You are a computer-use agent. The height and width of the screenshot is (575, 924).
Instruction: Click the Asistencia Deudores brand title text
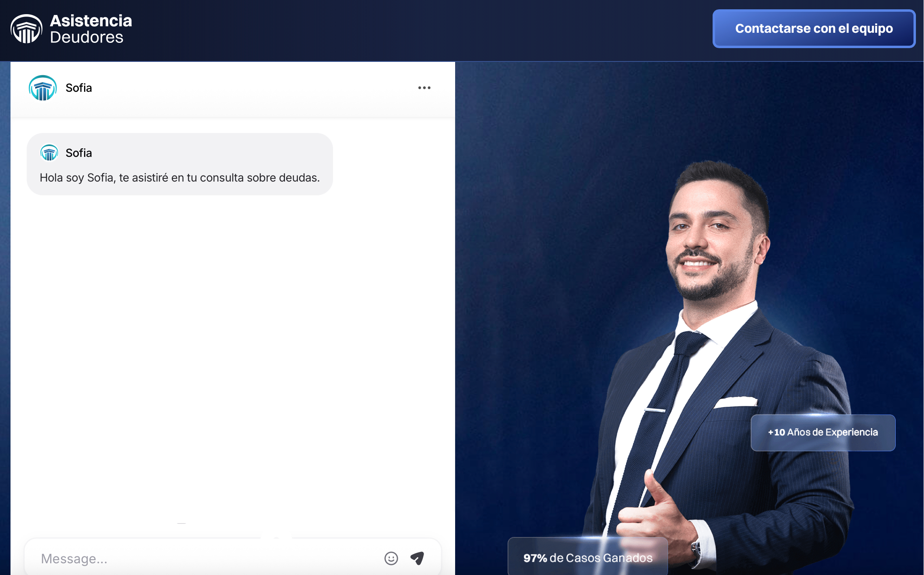91,21
